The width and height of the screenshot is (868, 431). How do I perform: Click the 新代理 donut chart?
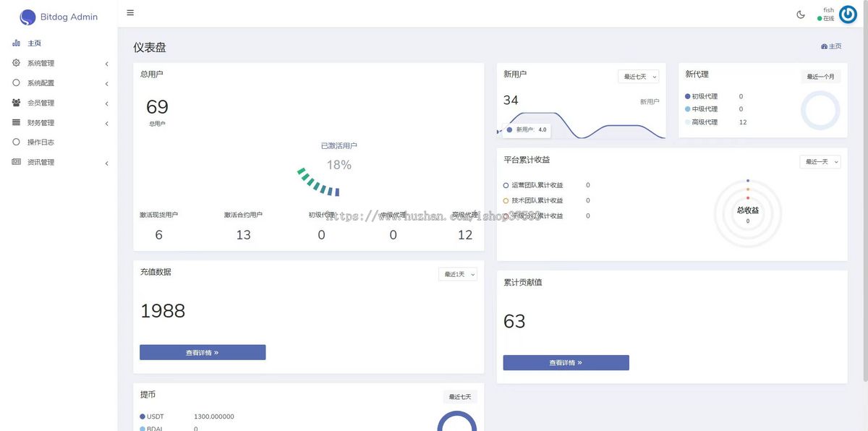[x=820, y=111]
